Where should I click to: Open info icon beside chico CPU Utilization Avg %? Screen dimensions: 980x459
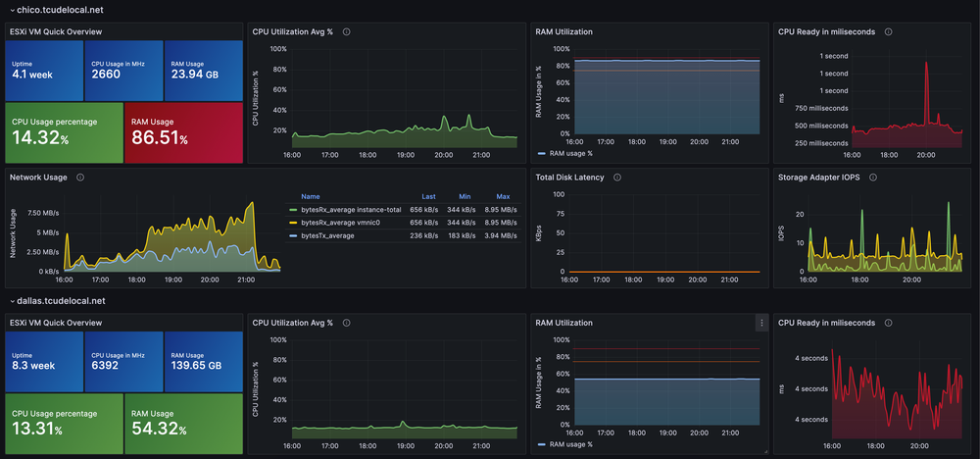click(347, 31)
